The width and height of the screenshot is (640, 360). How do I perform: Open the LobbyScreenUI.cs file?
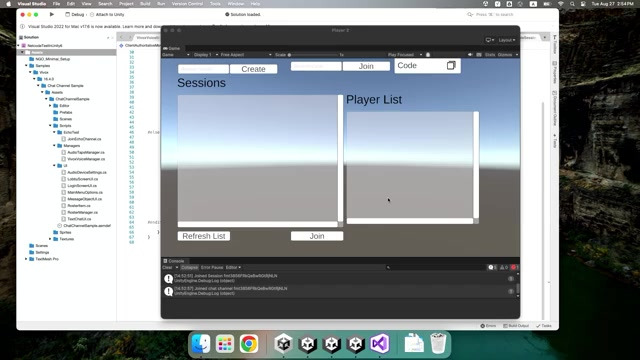pos(82,179)
